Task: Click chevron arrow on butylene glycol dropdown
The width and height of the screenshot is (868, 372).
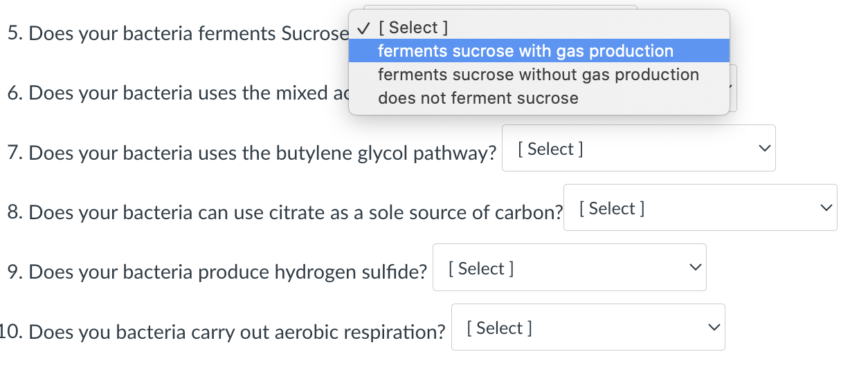Action: [763, 149]
